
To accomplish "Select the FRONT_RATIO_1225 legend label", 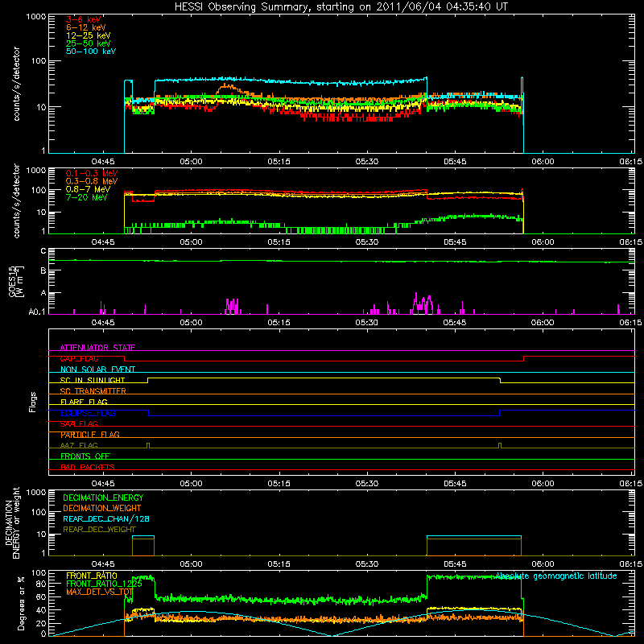I will 104,584.
